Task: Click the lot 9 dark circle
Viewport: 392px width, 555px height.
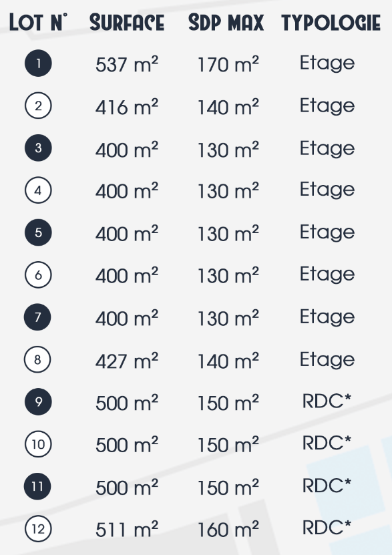Action: click(38, 402)
